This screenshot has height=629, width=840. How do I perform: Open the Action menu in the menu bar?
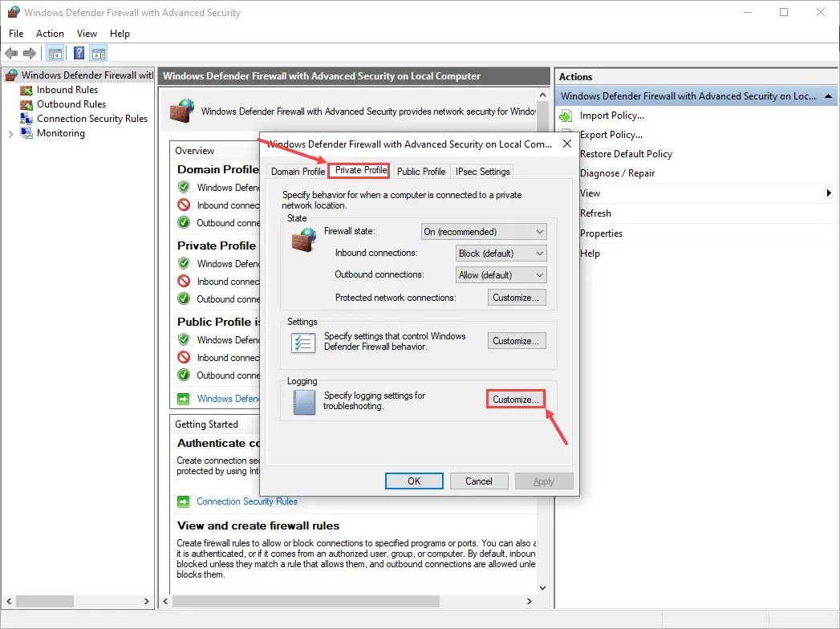pos(50,34)
